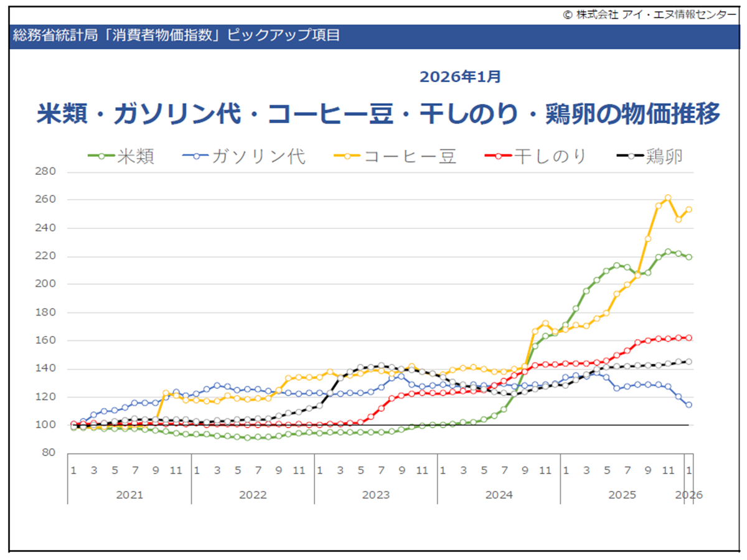
Task: Click the chart title 米類・ガソリン代・コーヒー豆 物価推移
Action: 379,114
